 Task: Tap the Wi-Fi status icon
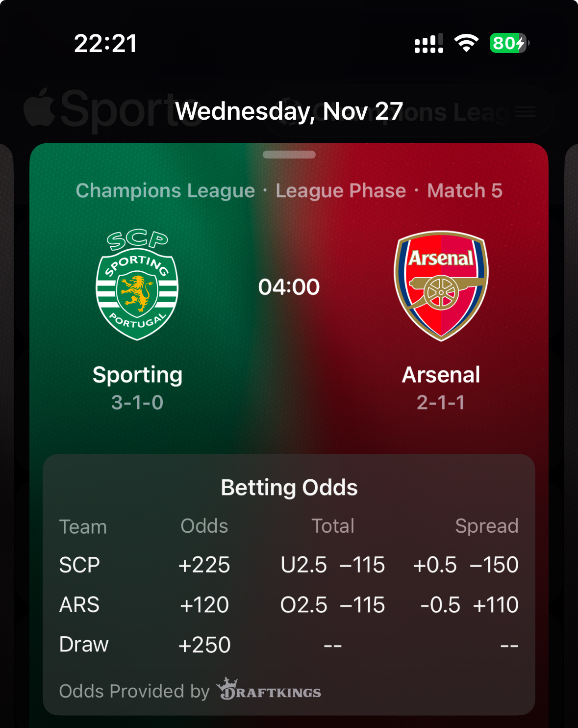tap(466, 43)
